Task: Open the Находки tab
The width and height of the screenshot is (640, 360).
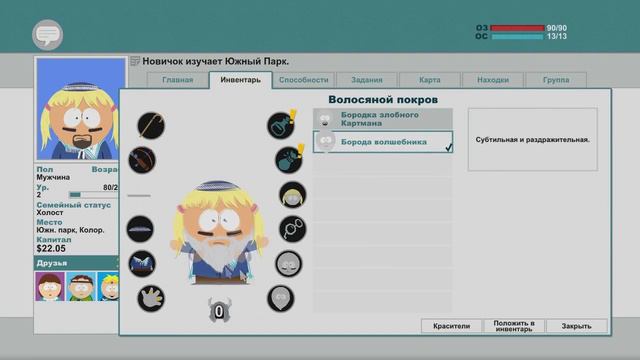Action: [493, 80]
